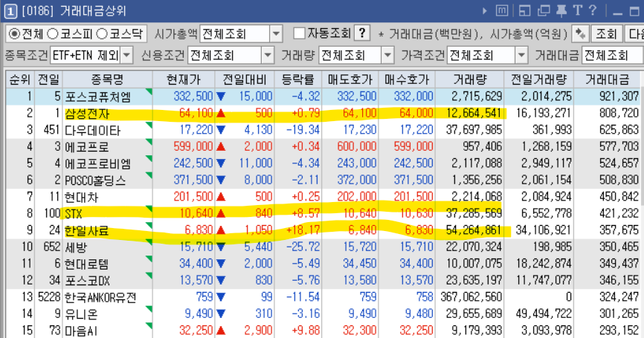Open help with the title bar question mark

point(592,10)
